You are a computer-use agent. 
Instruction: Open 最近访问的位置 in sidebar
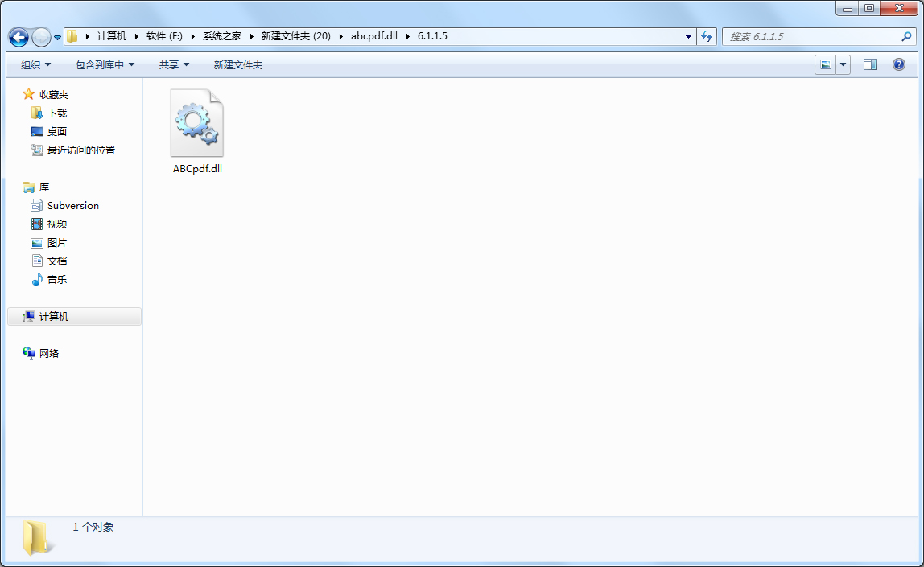80,150
